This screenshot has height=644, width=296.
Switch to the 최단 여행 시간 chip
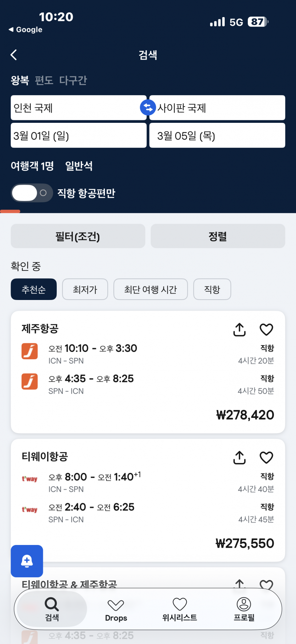(150, 289)
